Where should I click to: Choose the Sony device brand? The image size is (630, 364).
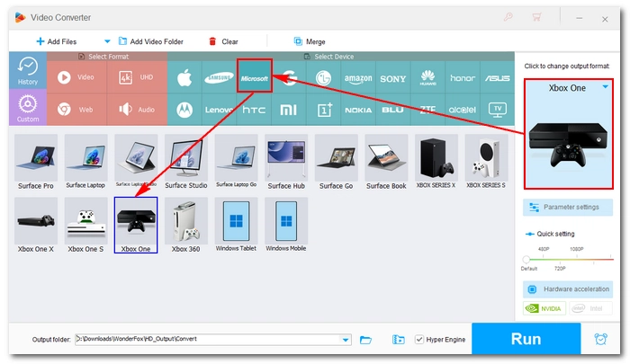[x=393, y=77]
